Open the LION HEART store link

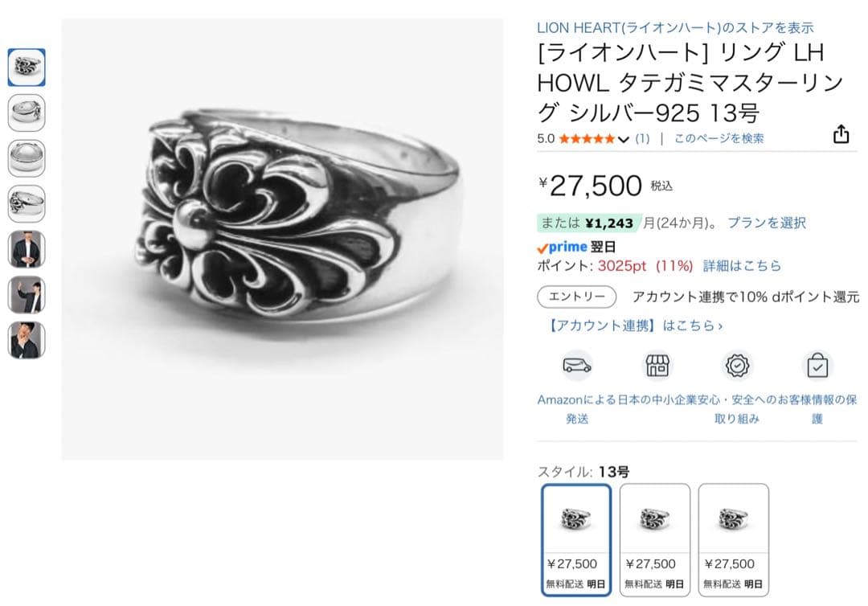click(675, 27)
